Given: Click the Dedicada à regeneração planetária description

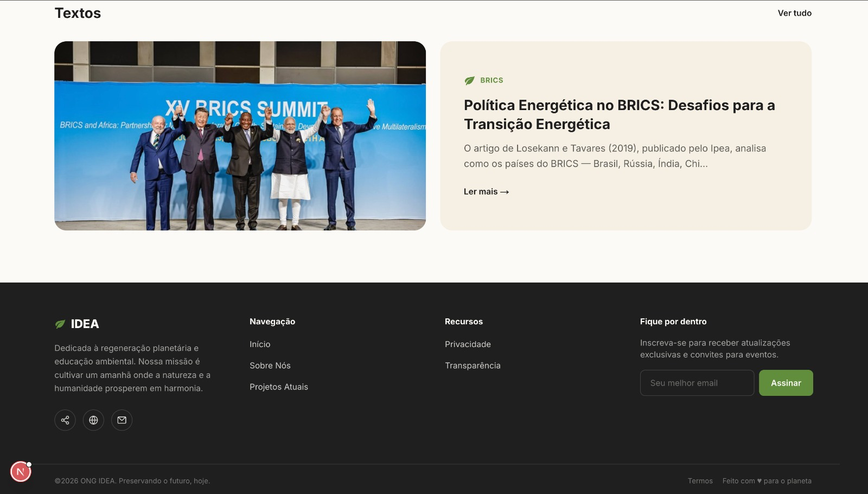Looking at the screenshot, I should click(x=132, y=368).
